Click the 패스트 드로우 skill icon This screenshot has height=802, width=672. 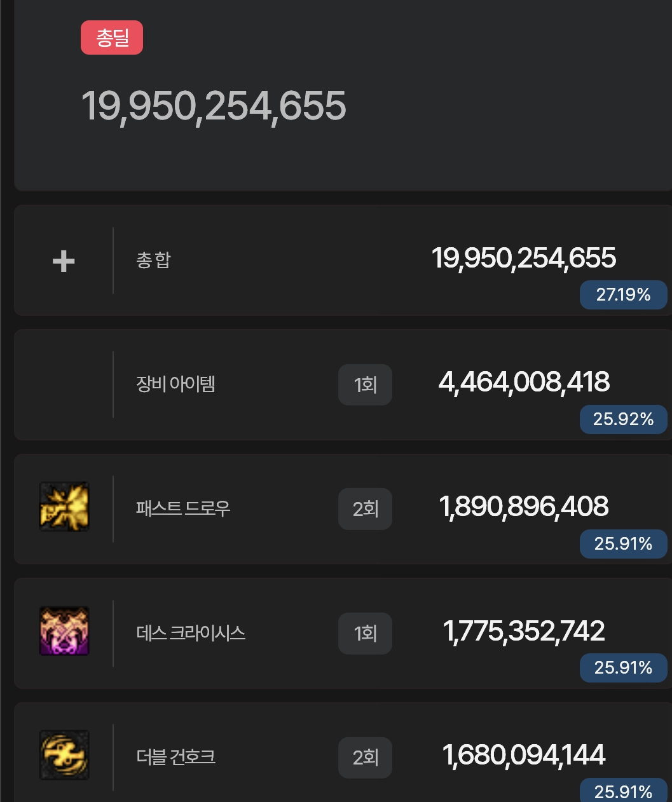(x=64, y=506)
